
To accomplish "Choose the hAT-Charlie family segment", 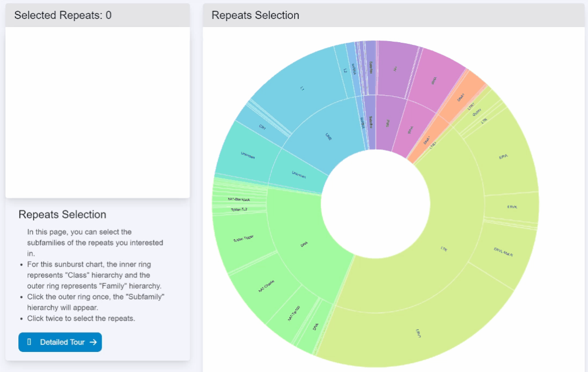I will point(267,286).
